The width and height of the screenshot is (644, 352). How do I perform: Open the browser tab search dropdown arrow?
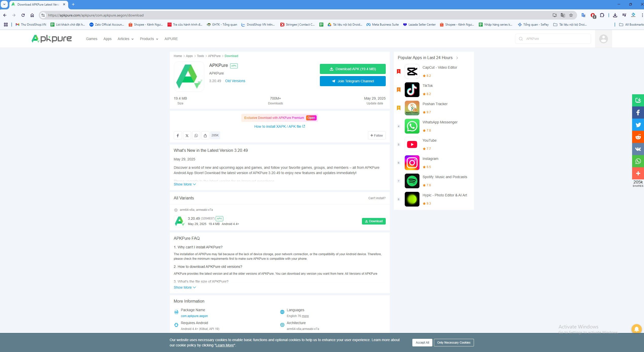coord(4,4)
